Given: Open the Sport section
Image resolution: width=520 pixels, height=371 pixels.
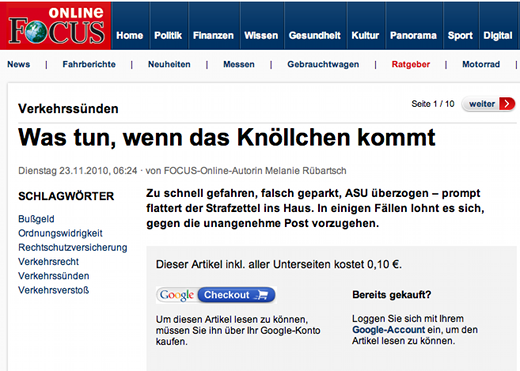Looking at the screenshot, I should [x=460, y=35].
